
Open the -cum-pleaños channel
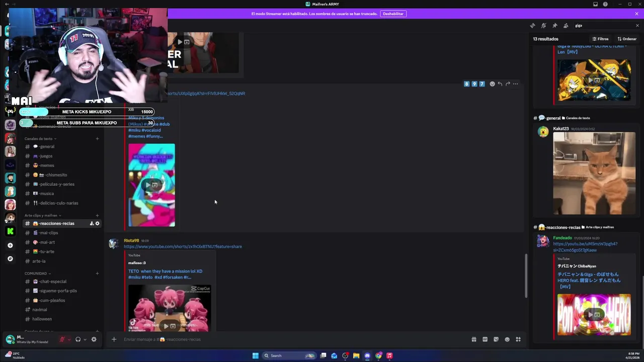[62, 300]
